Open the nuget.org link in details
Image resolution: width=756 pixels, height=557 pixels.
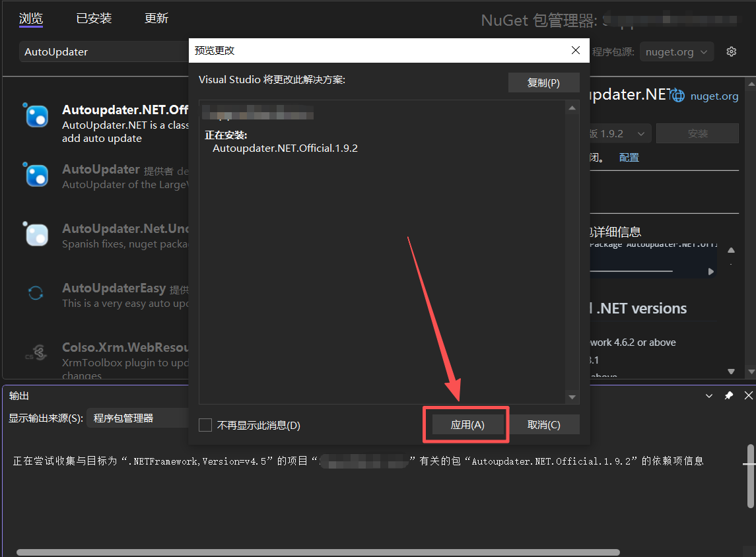tap(714, 96)
